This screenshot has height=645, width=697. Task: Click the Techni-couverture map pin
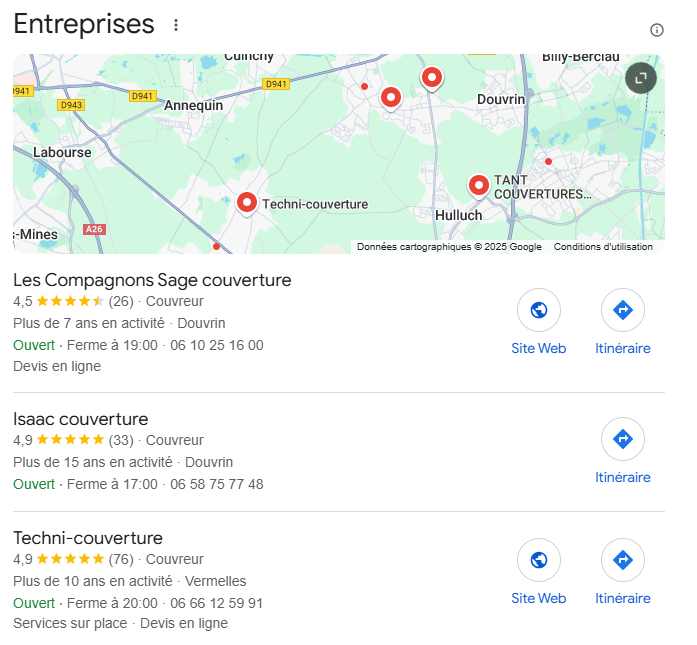click(247, 202)
